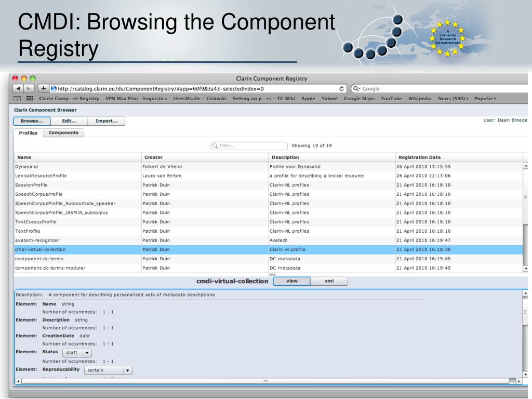
Task: Select the component-dc-terms row
Action: (x=268, y=259)
